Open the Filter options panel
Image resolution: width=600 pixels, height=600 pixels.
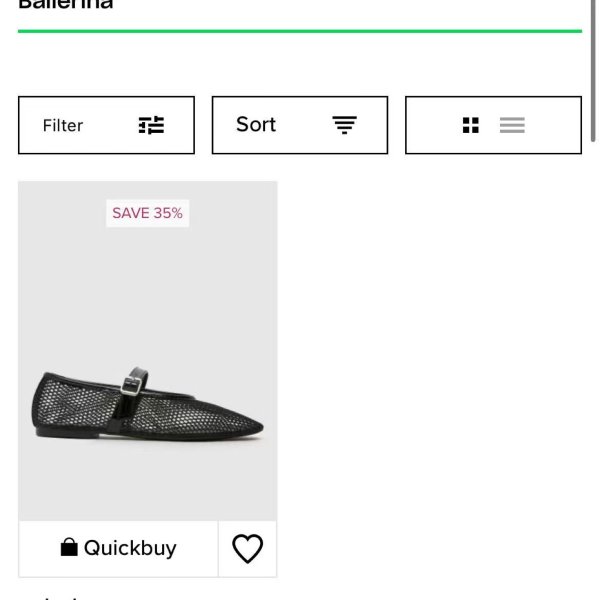pyautogui.click(x=106, y=125)
